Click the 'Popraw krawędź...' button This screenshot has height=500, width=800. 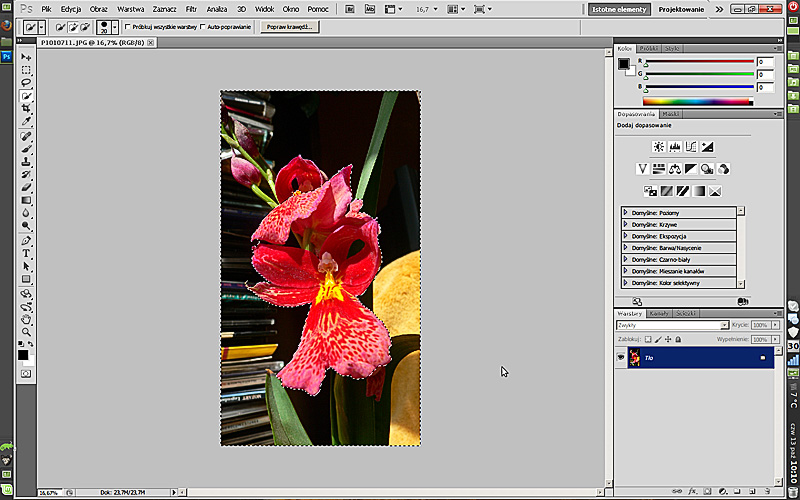point(290,27)
